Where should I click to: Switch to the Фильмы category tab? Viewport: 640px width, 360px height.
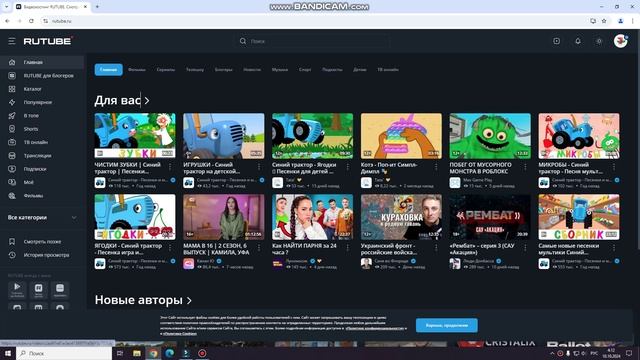point(137,70)
